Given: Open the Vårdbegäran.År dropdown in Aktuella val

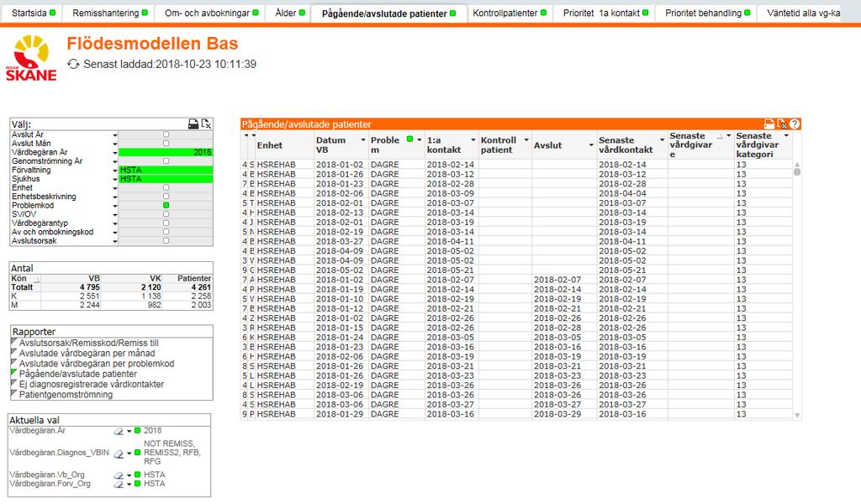Looking at the screenshot, I should [x=129, y=431].
